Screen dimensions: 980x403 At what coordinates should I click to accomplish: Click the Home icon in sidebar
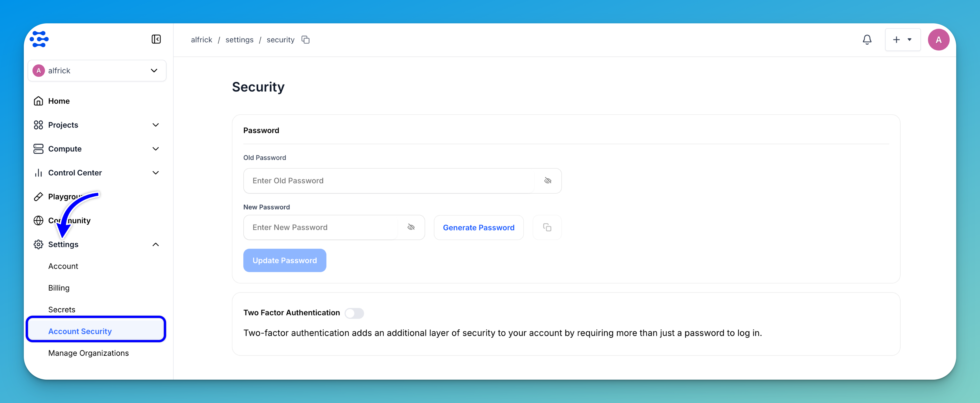(x=38, y=101)
